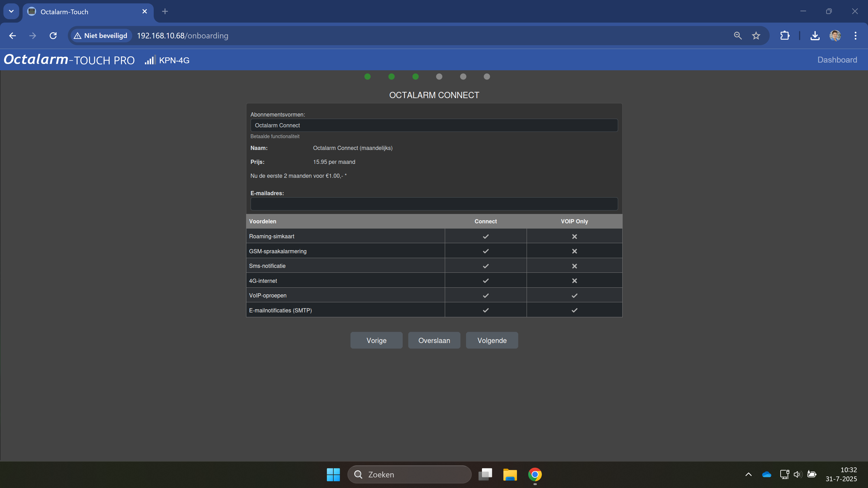Click the Overslaan button

pyautogui.click(x=434, y=340)
